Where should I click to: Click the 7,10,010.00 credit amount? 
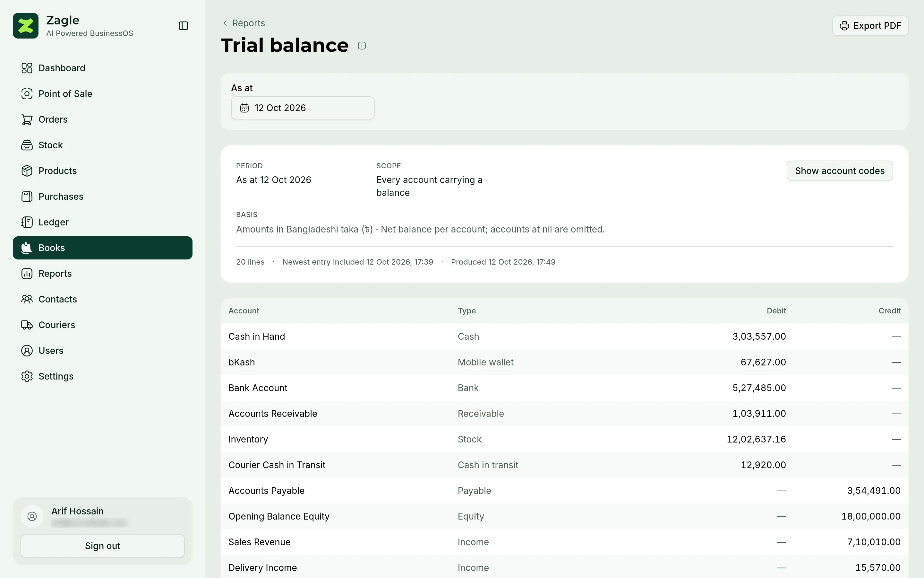[x=874, y=542]
